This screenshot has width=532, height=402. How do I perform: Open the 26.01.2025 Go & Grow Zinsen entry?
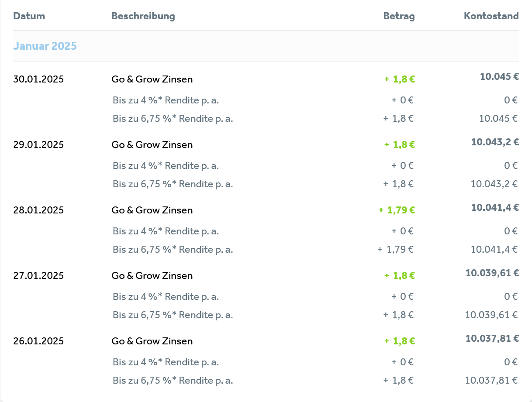[266, 341]
